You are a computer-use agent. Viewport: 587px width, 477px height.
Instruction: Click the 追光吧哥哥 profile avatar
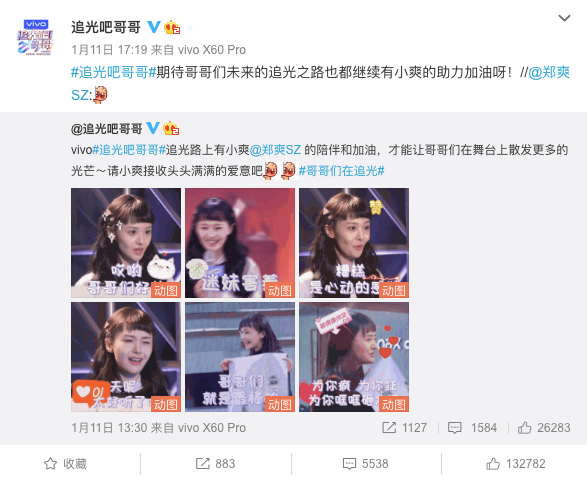pyautogui.click(x=35, y=37)
